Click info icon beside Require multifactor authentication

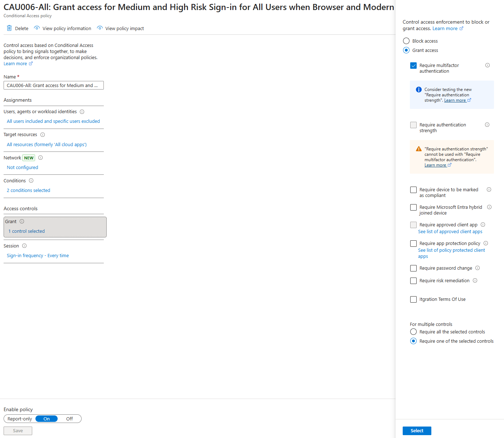(487, 65)
